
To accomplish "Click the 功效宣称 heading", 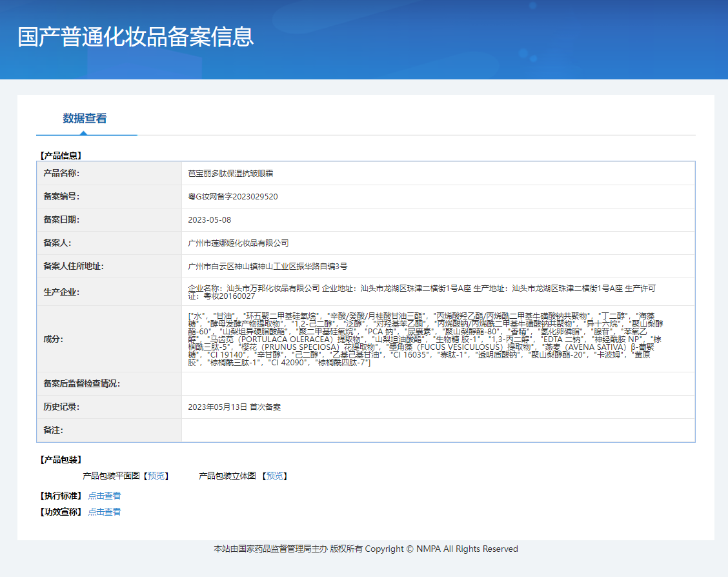I will tap(61, 512).
